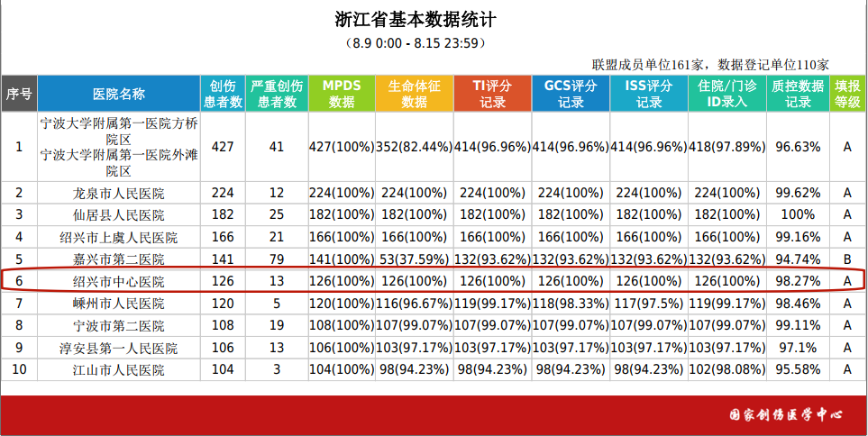Click row number 10
The width and height of the screenshot is (868, 436).
[19, 369]
